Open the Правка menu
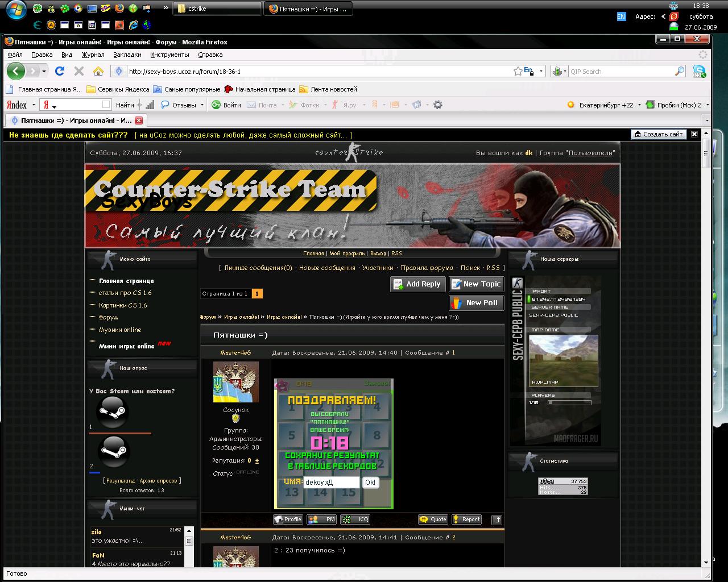Viewport: 728px width, 582px height. [42, 55]
